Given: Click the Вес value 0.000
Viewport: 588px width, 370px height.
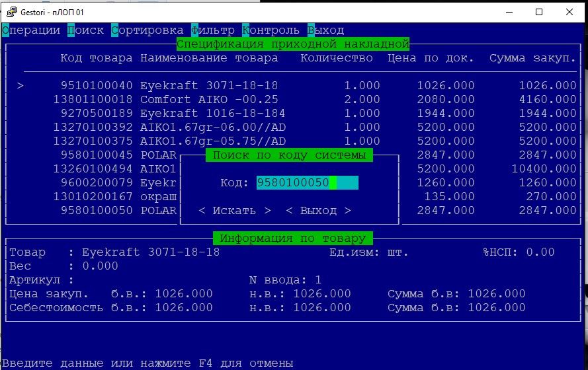Looking at the screenshot, I should [x=100, y=266].
